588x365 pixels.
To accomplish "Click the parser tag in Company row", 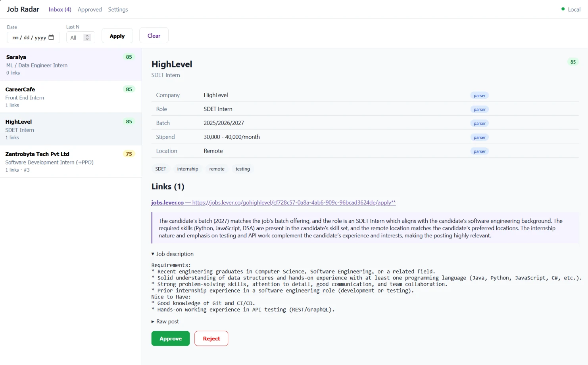I will click(479, 96).
